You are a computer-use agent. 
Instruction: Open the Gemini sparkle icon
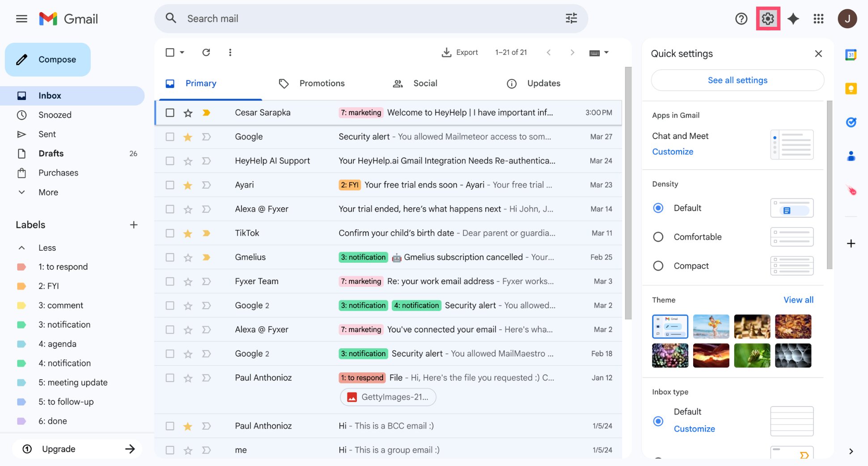[793, 19]
